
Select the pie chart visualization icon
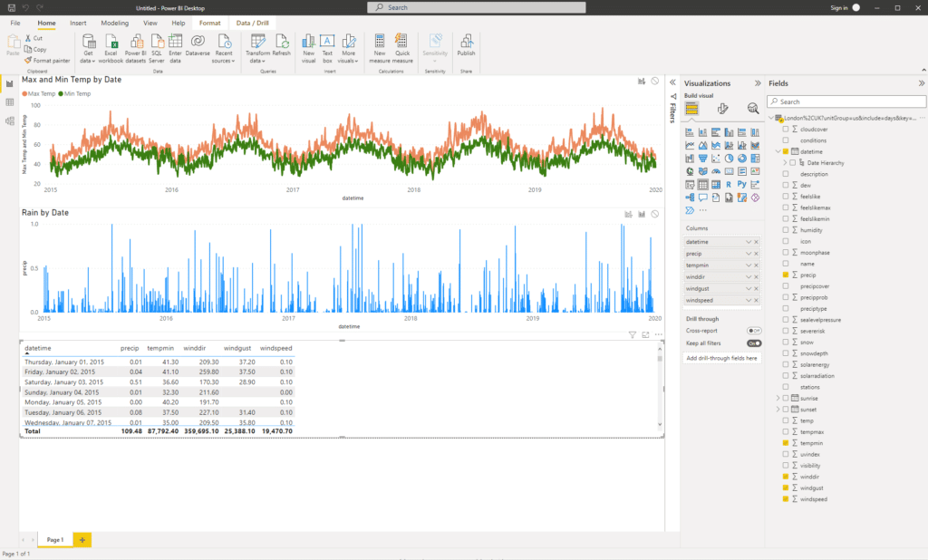(730, 158)
